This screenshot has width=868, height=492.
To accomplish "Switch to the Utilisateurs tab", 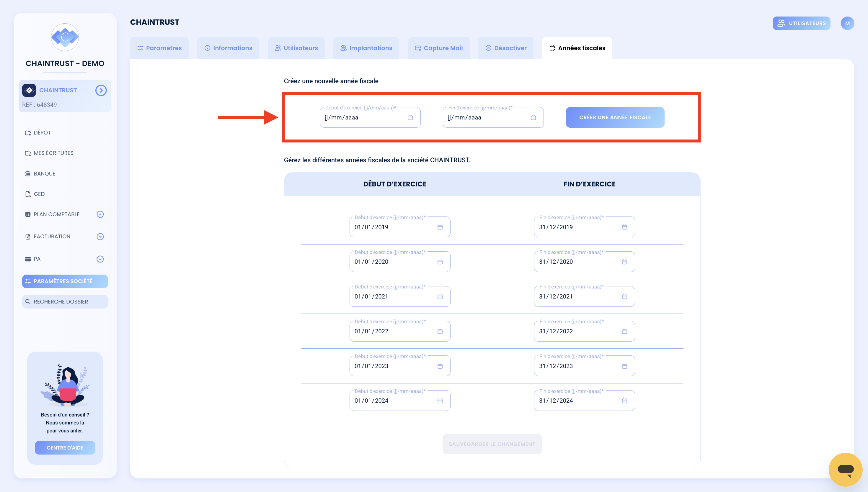I will coord(296,48).
